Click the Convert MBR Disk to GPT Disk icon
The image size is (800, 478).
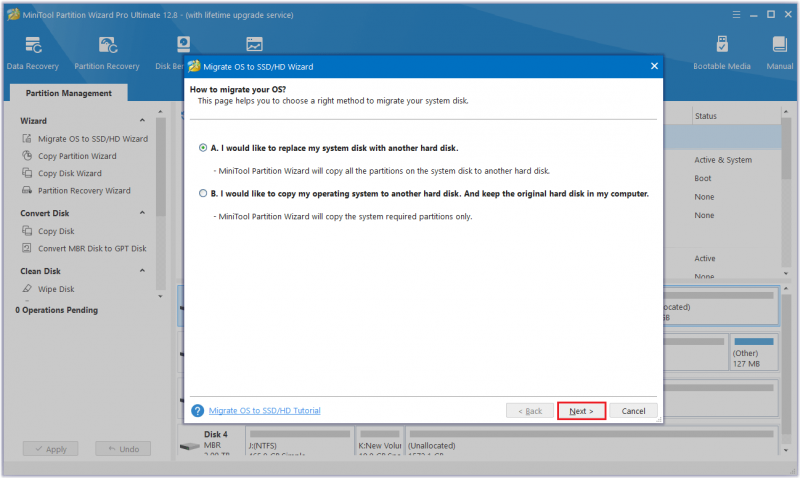point(27,248)
